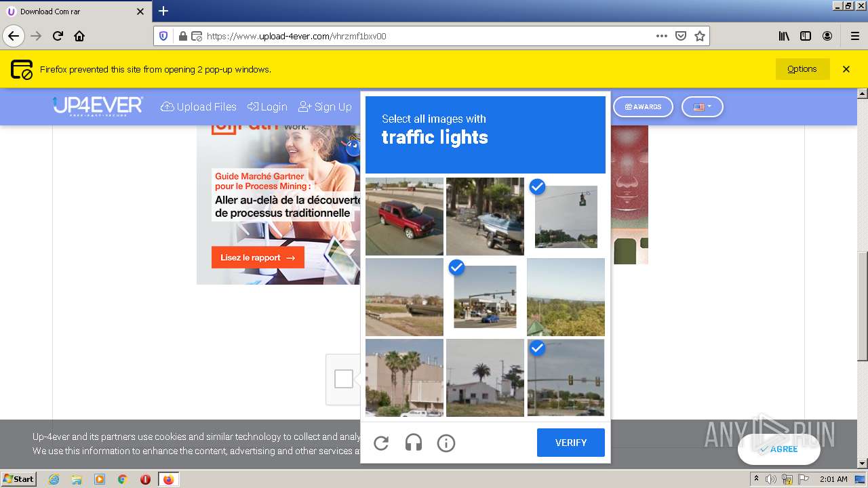Click the VERIFY button
This screenshot has height=488, width=868.
coord(571,443)
